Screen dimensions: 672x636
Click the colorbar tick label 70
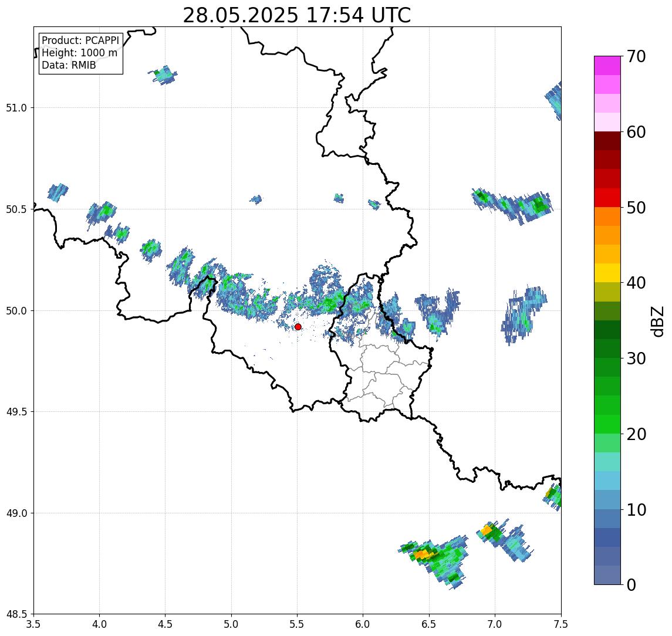tap(636, 56)
